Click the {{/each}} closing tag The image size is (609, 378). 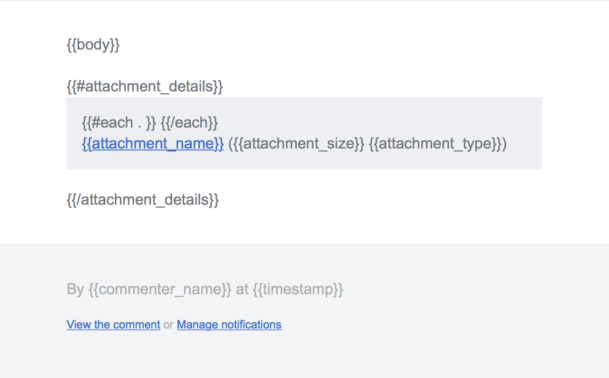[189, 123]
